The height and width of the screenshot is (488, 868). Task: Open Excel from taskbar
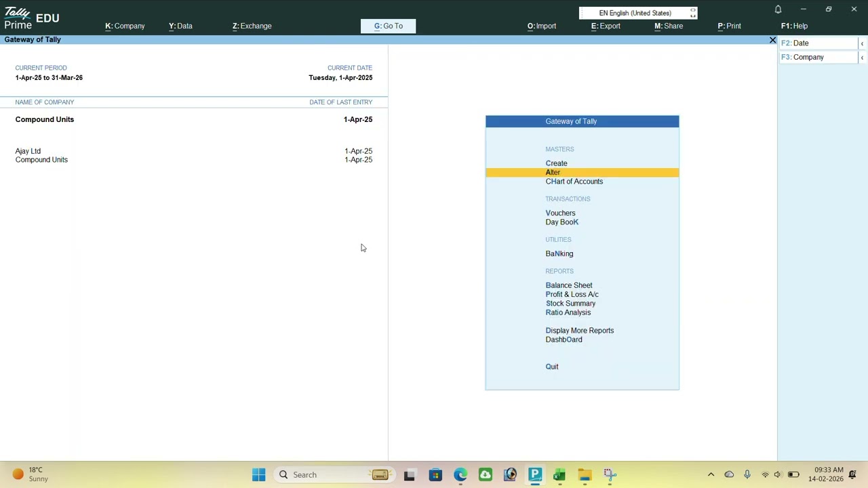tap(559, 474)
